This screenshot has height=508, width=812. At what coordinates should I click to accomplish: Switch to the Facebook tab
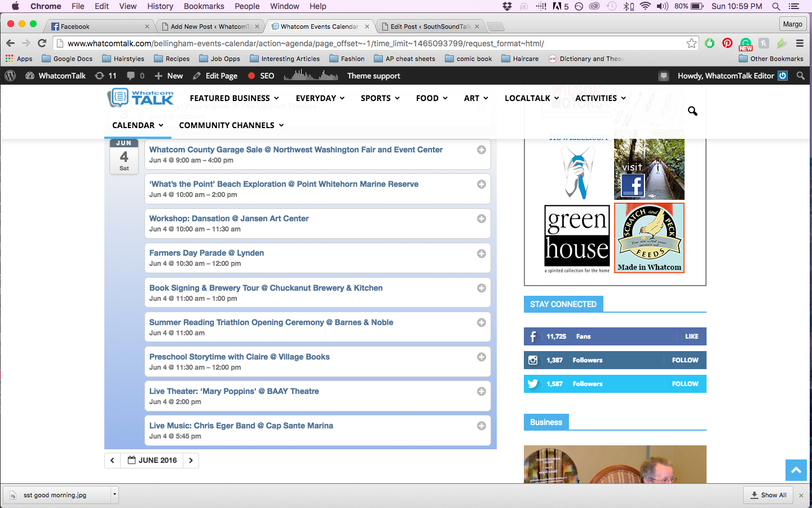[100, 27]
